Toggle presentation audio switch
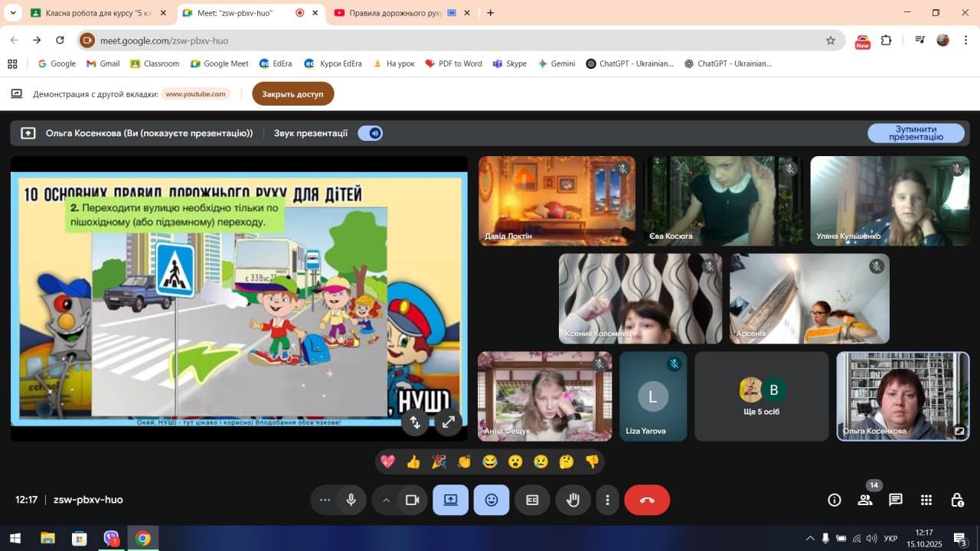The height and width of the screenshot is (551, 980). (371, 133)
